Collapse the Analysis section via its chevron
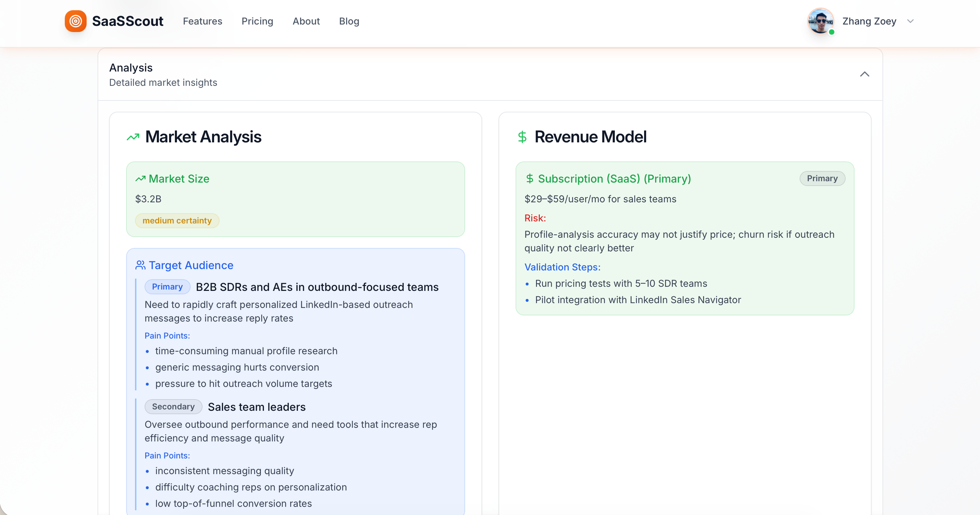Viewport: 980px width, 515px height. 865,75
